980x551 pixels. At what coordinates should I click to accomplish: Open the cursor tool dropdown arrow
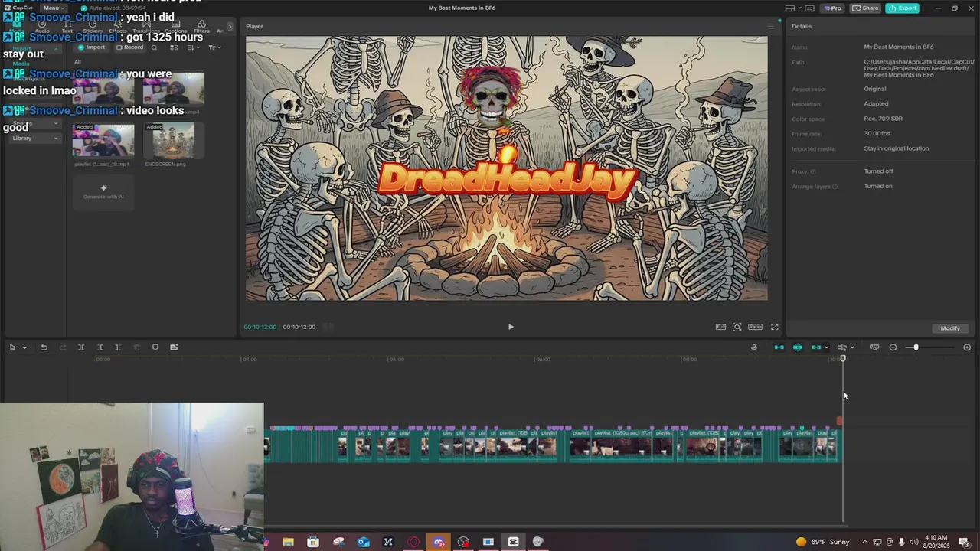tap(24, 347)
